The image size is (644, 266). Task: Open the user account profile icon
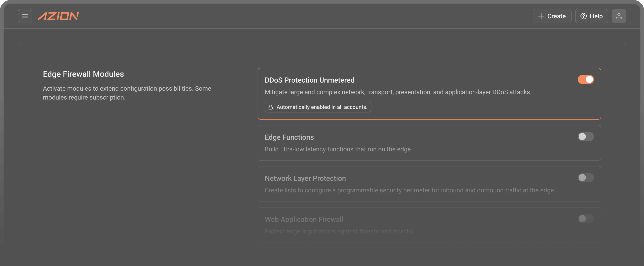coord(619,16)
